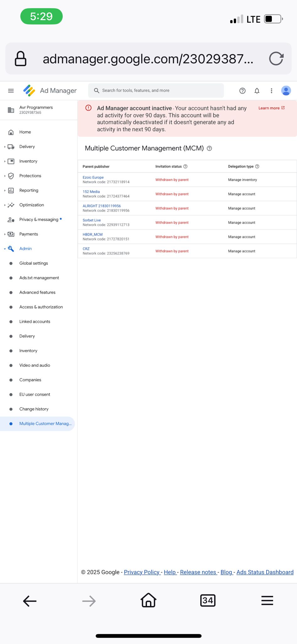
Task: Expand the Reporting section in sidebar
Action: pos(5,191)
